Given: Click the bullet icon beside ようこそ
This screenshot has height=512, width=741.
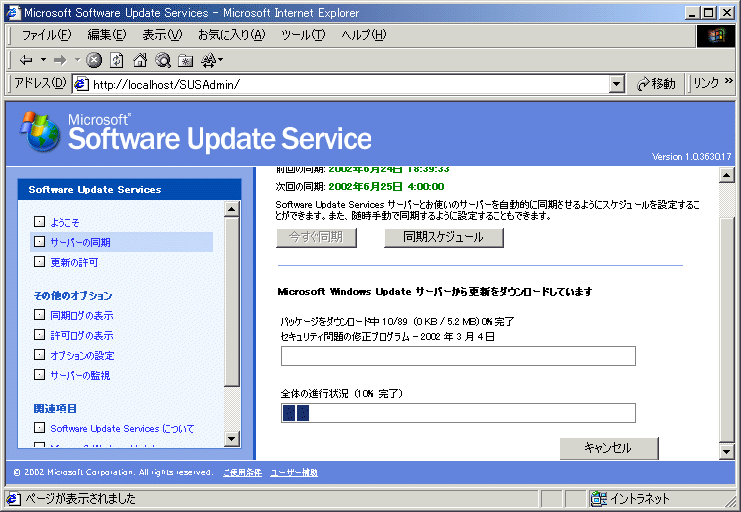Looking at the screenshot, I should click(x=40, y=221).
